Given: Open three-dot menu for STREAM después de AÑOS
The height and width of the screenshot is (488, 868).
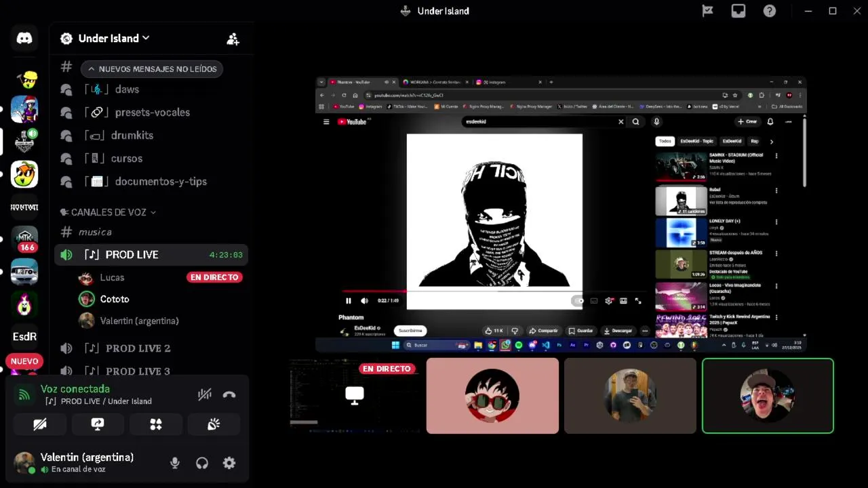Looking at the screenshot, I should 776,253.
